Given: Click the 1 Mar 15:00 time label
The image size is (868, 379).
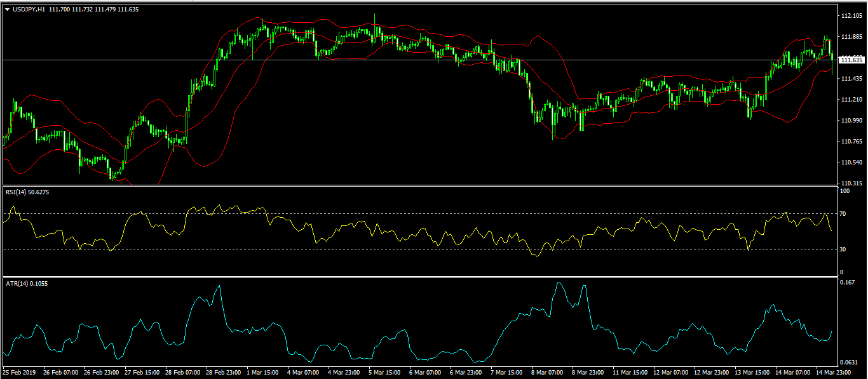Looking at the screenshot, I should click(263, 372).
